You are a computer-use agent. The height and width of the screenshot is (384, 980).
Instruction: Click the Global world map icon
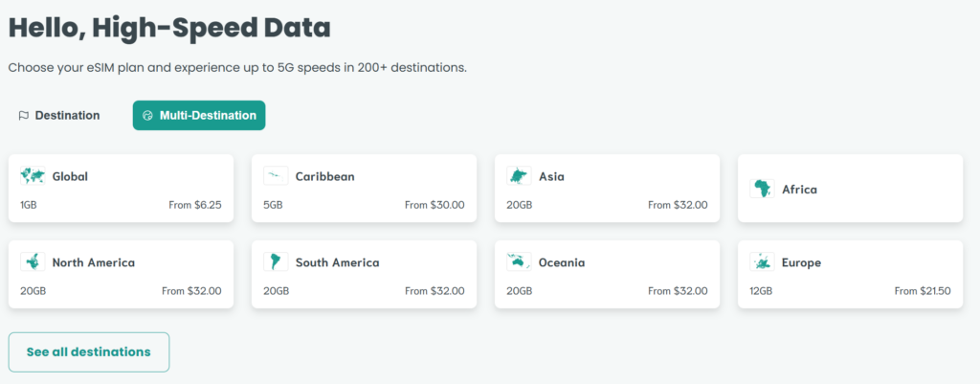[x=33, y=176]
